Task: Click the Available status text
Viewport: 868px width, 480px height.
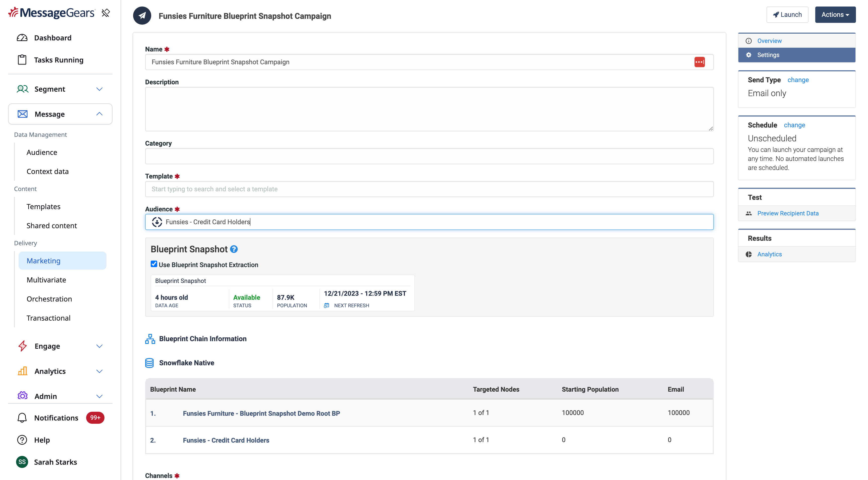Action: [x=247, y=298]
